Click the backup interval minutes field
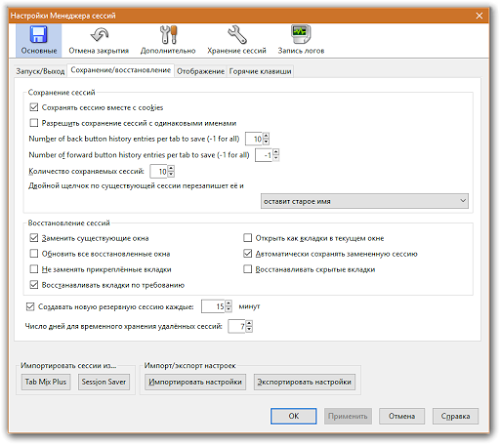 point(213,306)
